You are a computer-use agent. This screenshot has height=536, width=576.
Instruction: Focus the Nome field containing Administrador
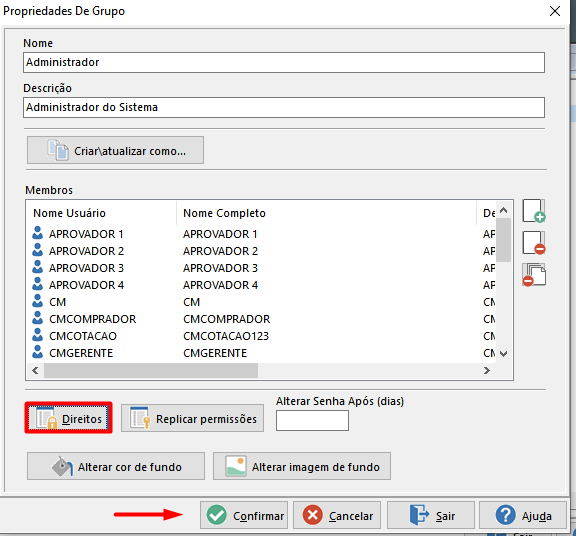pyautogui.click(x=284, y=62)
